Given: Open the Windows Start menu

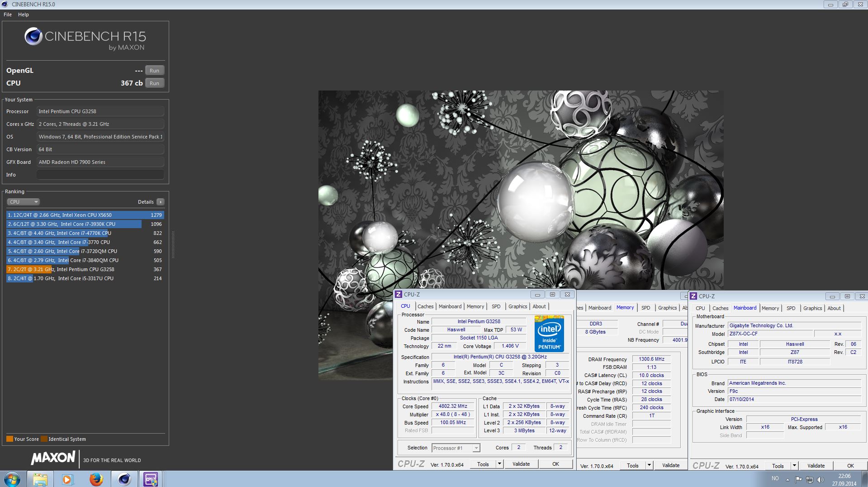Looking at the screenshot, I should [12, 479].
